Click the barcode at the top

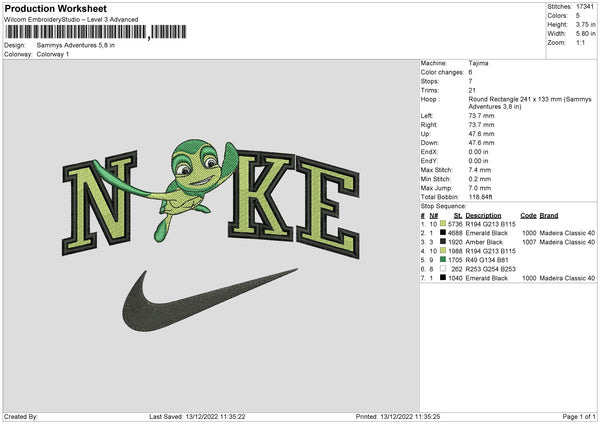coord(96,32)
